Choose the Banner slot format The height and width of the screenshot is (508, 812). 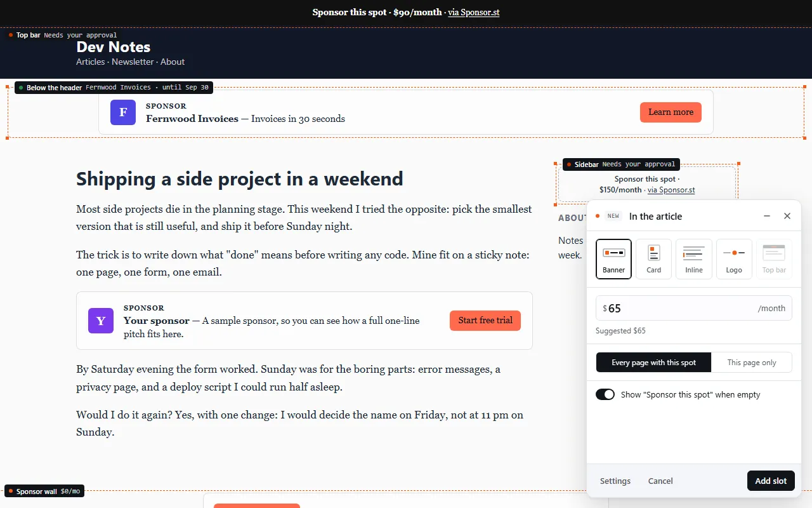pos(613,259)
